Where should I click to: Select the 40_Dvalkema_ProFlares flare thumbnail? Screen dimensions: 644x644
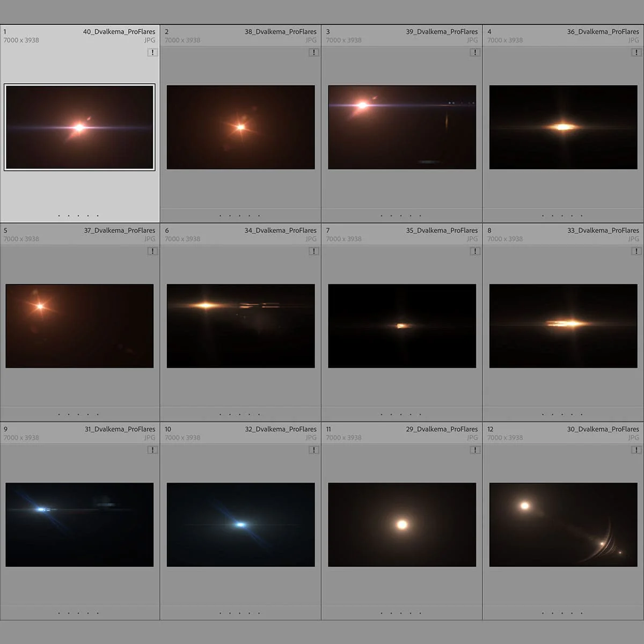click(79, 127)
